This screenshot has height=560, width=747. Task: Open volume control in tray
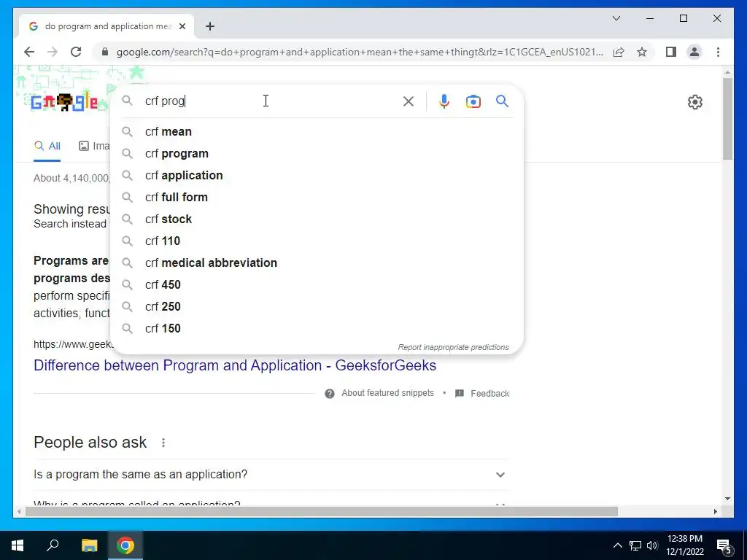[x=652, y=545]
